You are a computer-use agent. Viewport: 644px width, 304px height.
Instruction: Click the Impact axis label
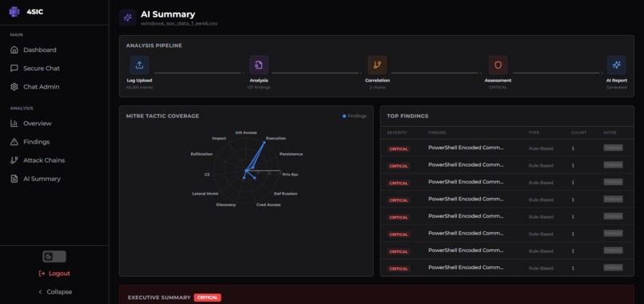click(219, 139)
